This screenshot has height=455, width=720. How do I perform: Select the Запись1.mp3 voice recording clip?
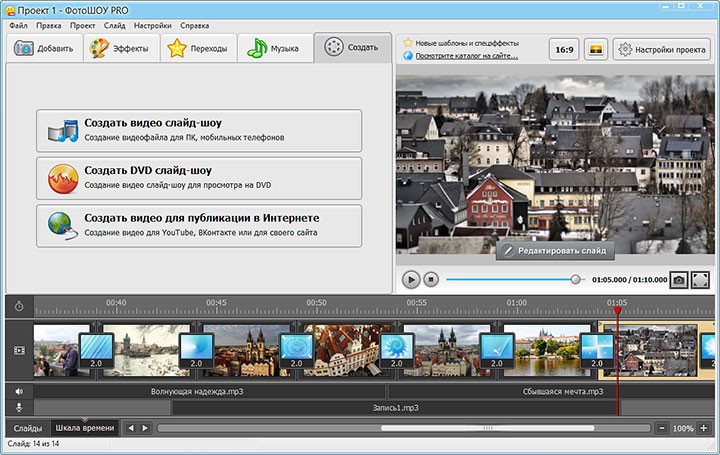[x=396, y=408]
